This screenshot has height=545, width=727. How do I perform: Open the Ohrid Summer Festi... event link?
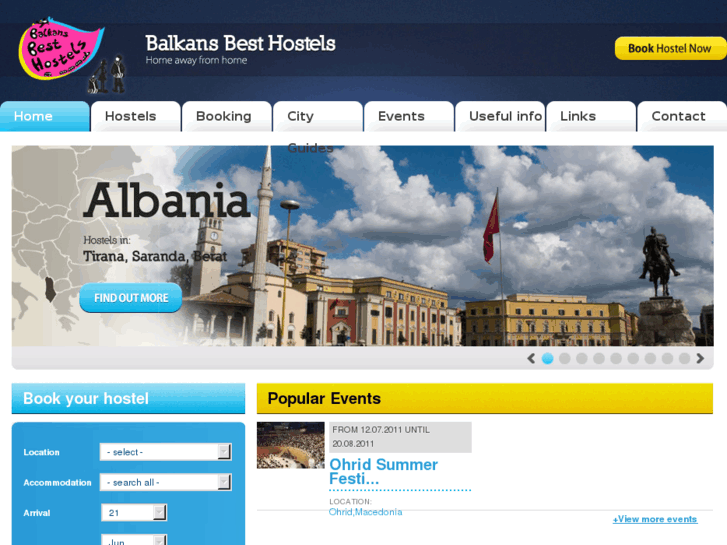point(383,471)
